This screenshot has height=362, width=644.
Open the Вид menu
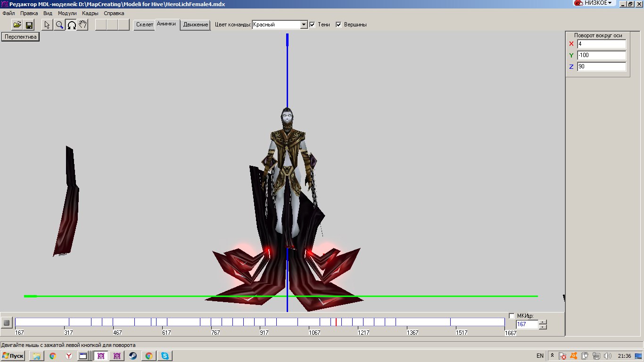point(48,13)
